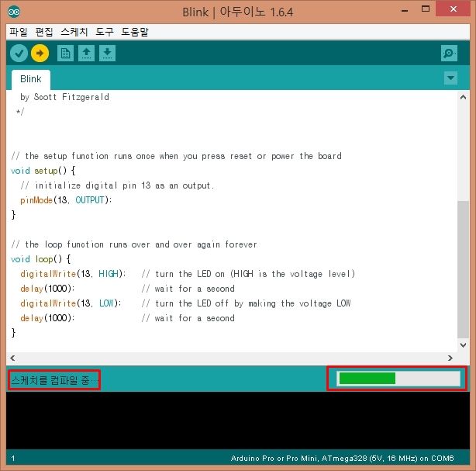Screen dimensions: 476x471
Task: Open the 파일 menu
Action: 18,32
